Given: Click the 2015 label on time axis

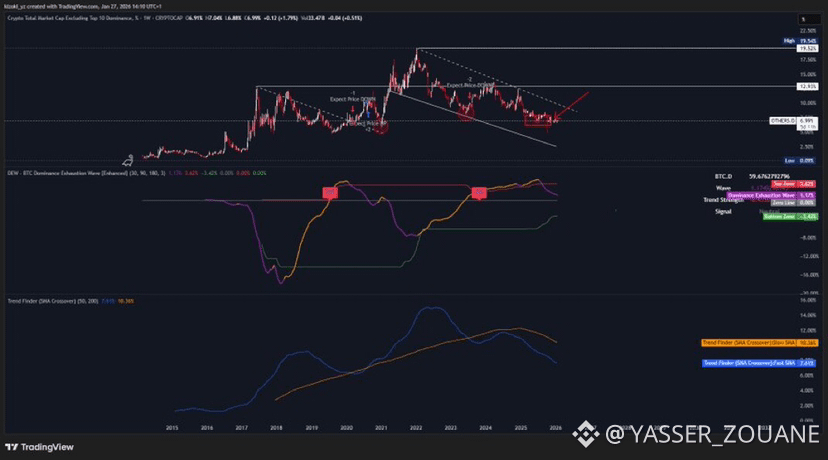Looking at the screenshot, I should coord(172,428).
